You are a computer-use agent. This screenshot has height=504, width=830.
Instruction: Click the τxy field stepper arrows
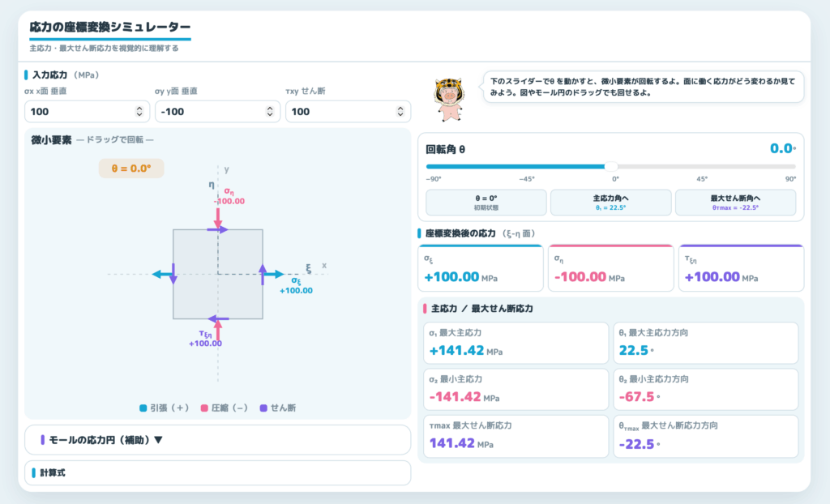(x=400, y=111)
